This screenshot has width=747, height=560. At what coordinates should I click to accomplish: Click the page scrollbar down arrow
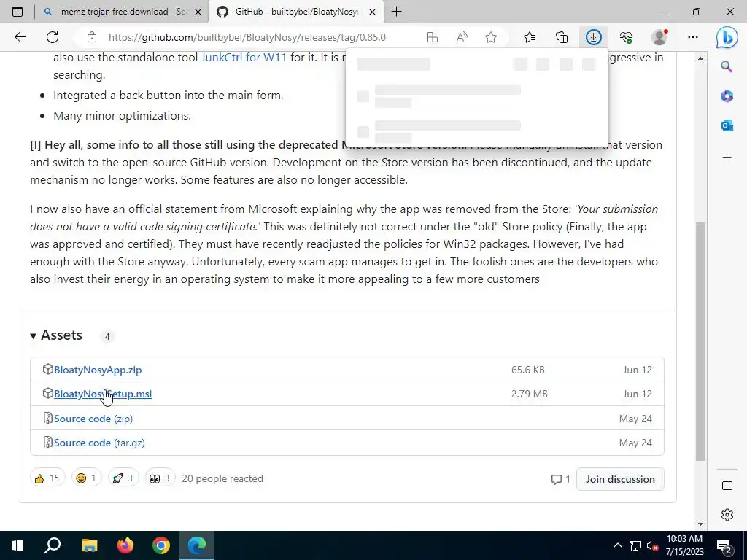(x=700, y=524)
